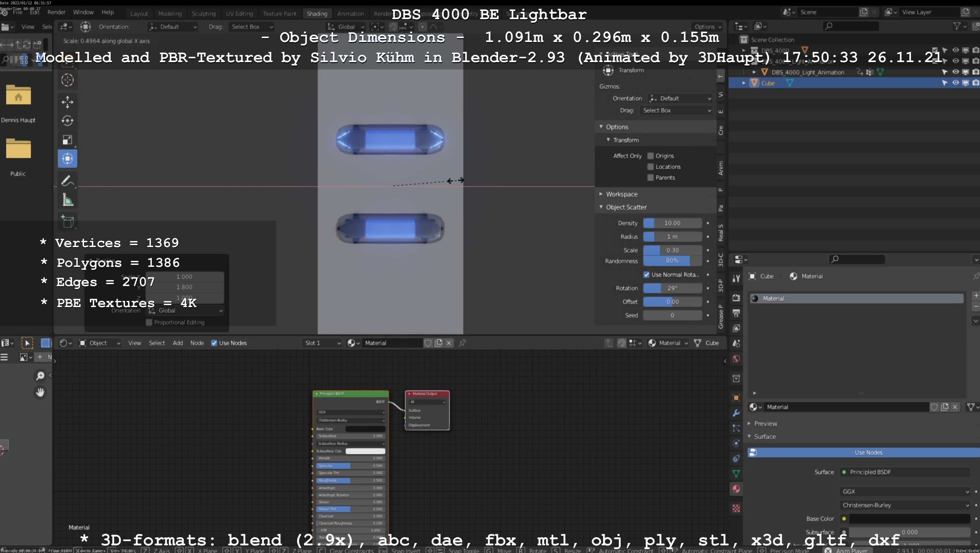The height and width of the screenshot is (553, 980).
Task: Hide the Cube object in the outliner
Action: [x=955, y=83]
